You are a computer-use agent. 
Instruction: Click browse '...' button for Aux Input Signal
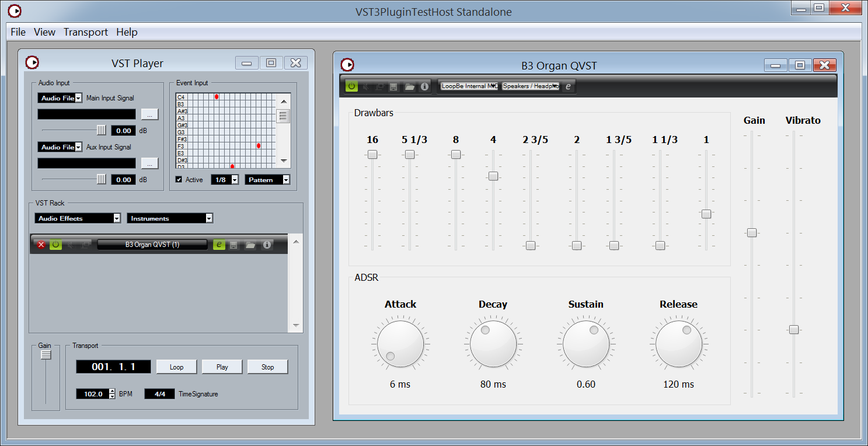pyautogui.click(x=149, y=163)
